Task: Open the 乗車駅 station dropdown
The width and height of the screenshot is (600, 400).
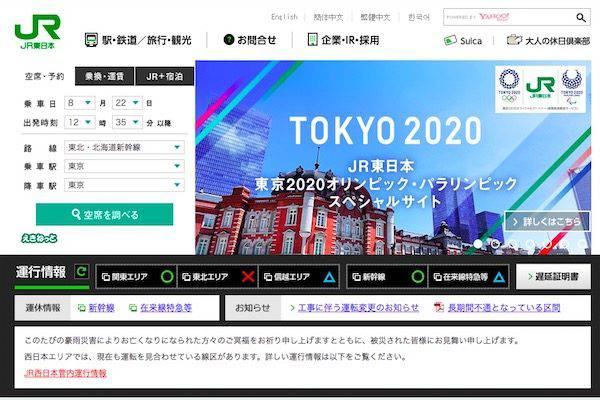Action: tap(124, 166)
